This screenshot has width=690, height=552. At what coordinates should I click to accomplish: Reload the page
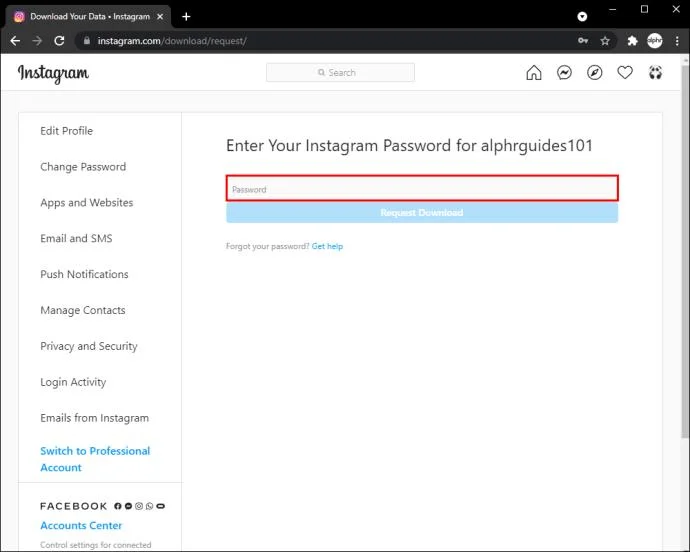(59, 41)
